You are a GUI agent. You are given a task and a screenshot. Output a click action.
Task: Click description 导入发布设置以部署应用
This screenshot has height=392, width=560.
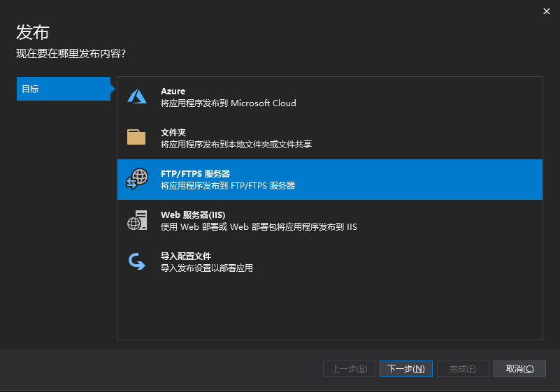pos(207,268)
